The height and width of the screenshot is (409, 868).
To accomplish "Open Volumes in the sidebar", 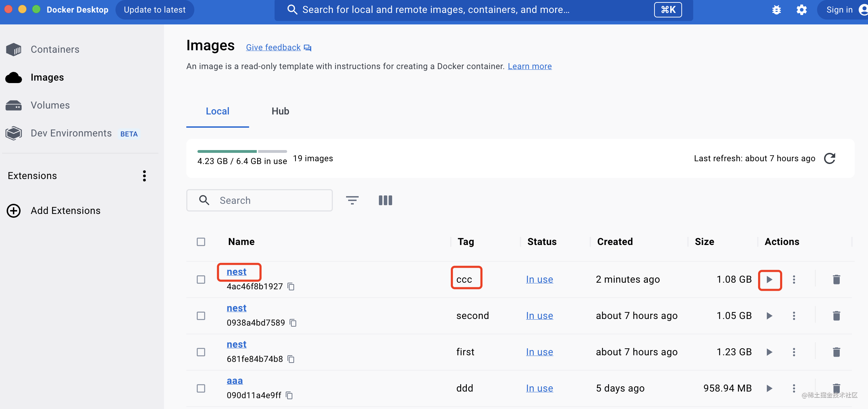I will [x=50, y=105].
